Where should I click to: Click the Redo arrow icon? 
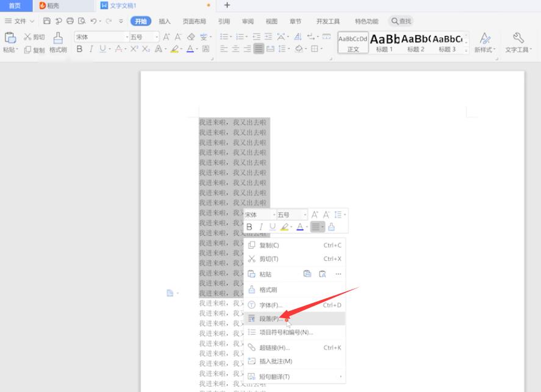coord(109,21)
